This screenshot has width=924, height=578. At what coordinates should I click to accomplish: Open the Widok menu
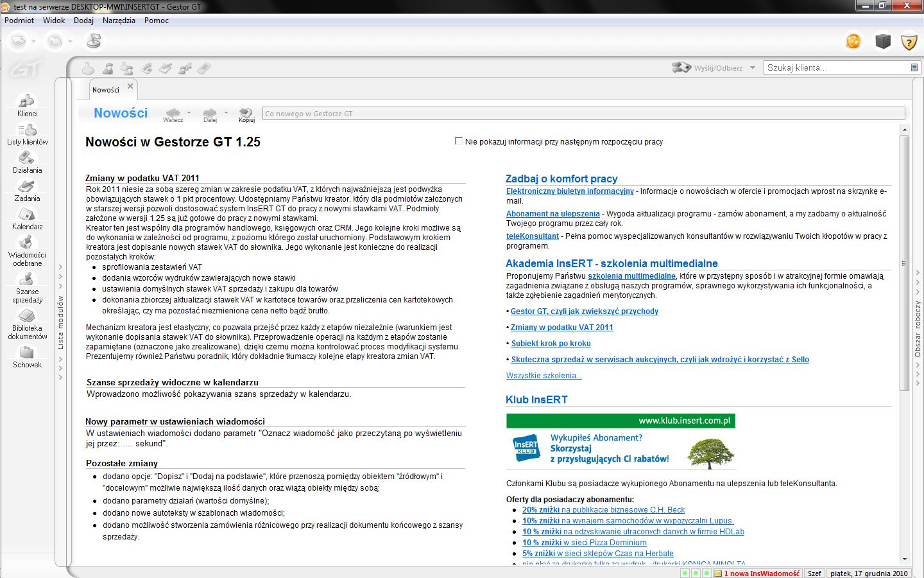54,21
